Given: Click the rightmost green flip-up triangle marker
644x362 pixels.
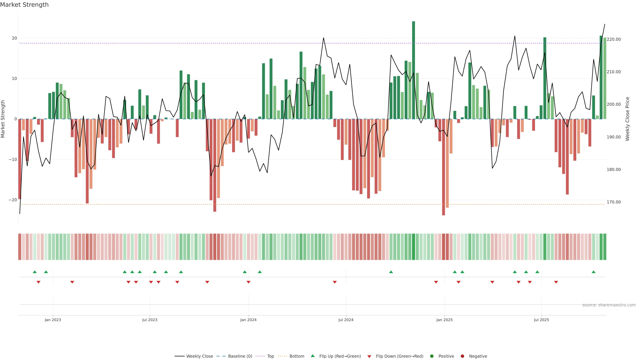Looking at the screenshot, I should click(x=594, y=272).
